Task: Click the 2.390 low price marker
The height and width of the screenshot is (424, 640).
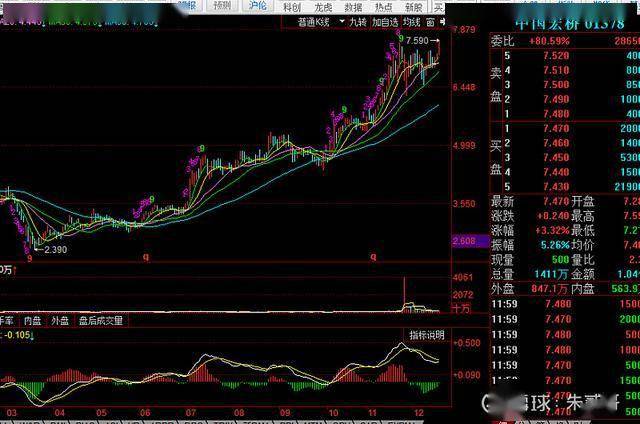Action: tap(56, 249)
